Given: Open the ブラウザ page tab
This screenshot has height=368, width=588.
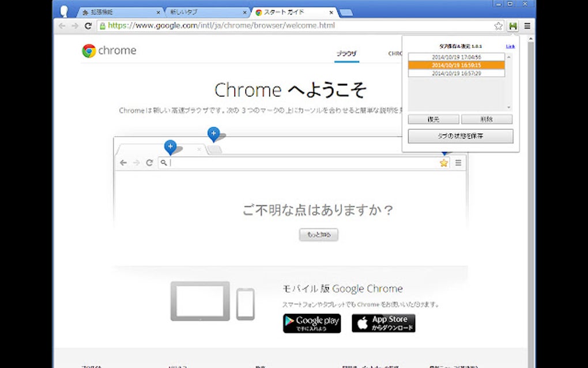Looking at the screenshot, I should (346, 54).
